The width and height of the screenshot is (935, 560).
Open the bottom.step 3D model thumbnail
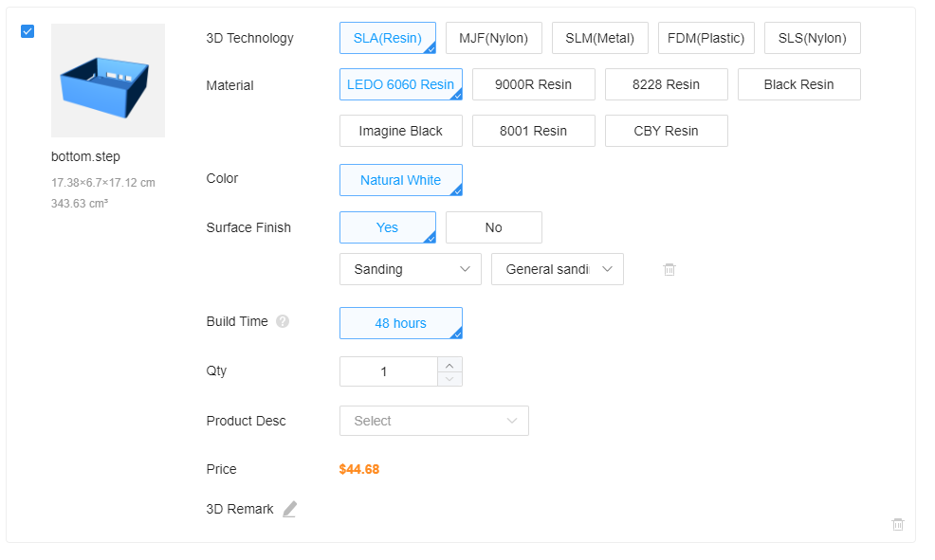(x=108, y=81)
